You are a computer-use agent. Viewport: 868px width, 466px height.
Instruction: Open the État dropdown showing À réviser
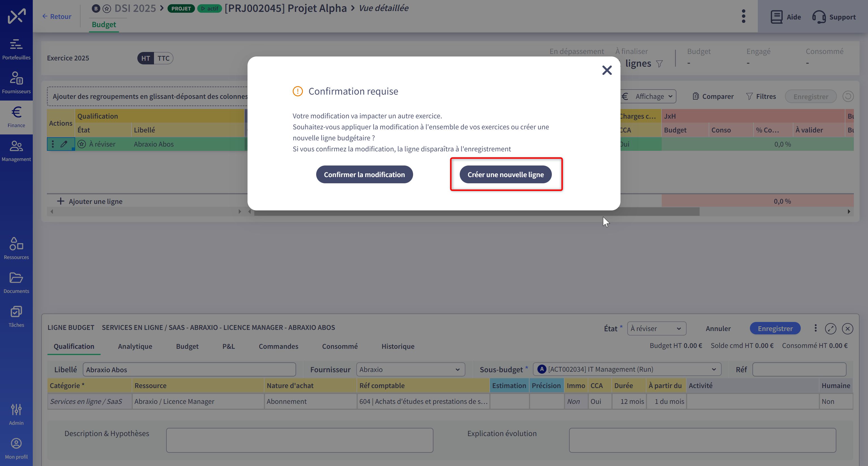656,328
